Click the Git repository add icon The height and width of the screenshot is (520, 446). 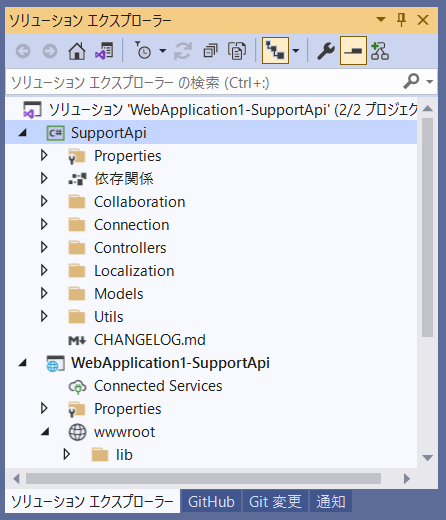pyautogui.click(x=380, y=51)
